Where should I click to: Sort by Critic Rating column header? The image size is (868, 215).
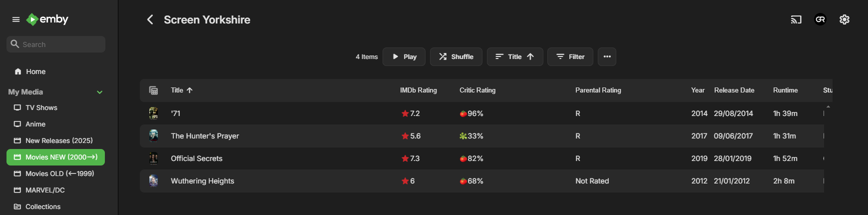point(477,90)
